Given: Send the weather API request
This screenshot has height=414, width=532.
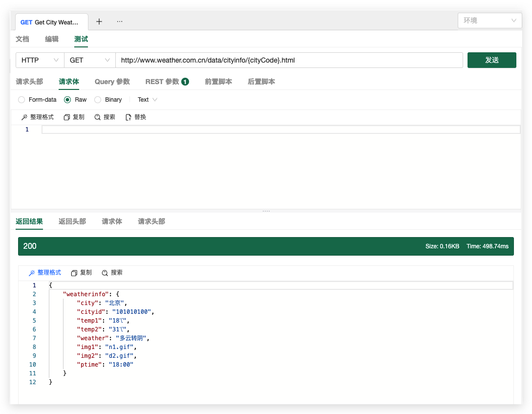Looking at the screenshot, I should [491, 60].
